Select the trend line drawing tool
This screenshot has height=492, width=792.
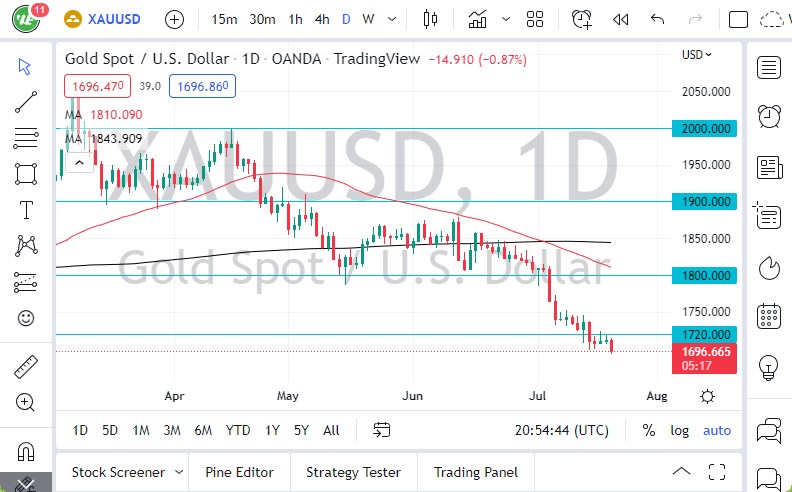(26, 101)
